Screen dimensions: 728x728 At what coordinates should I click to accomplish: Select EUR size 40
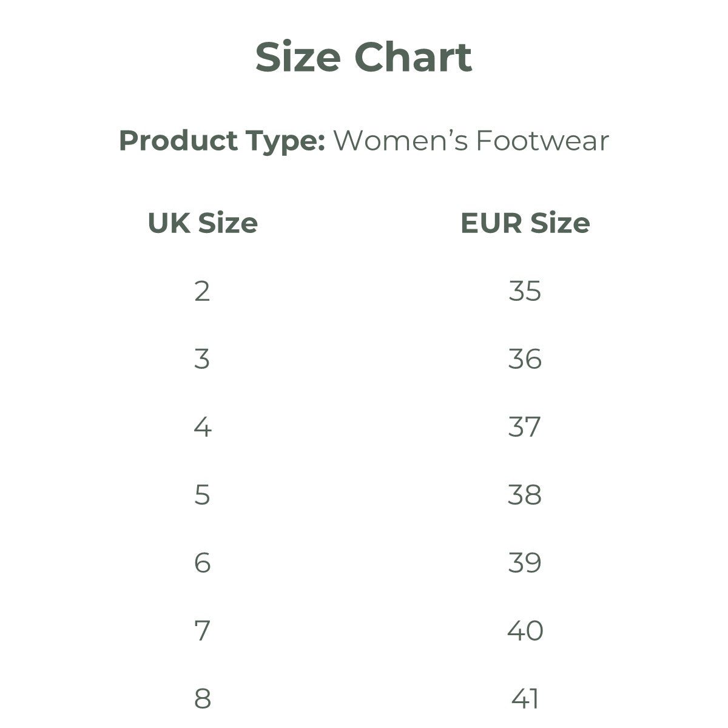click(525, 631)
